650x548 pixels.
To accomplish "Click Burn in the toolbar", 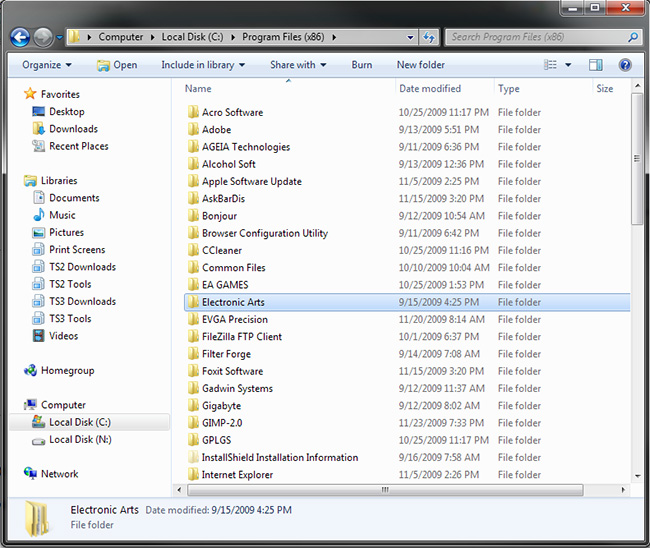I will pos(361,65).
